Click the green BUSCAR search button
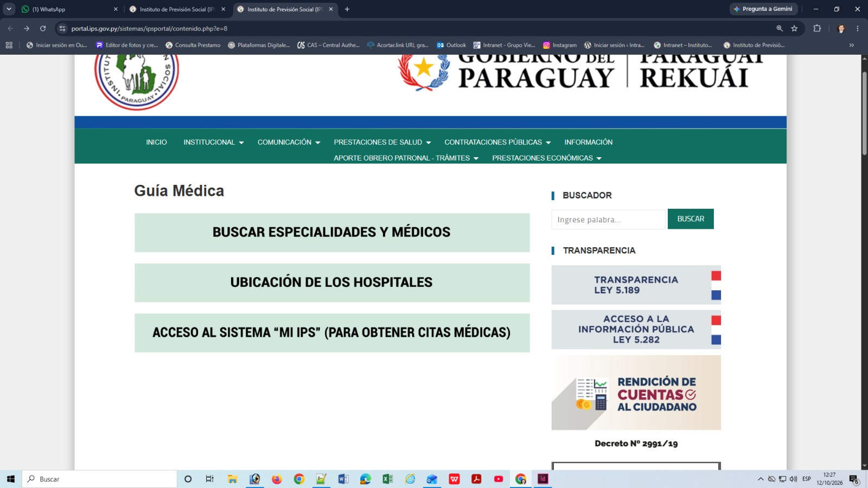 point(691,219)
